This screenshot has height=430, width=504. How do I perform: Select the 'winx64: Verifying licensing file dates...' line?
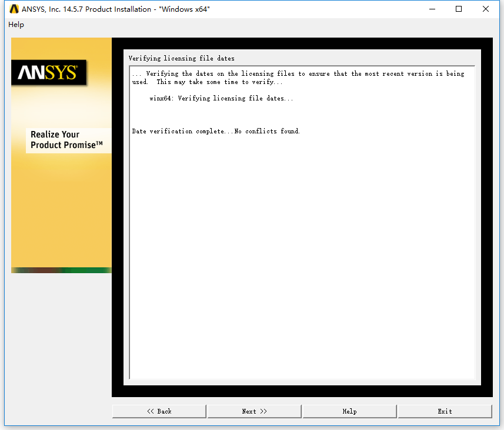[x=221, y=98]
